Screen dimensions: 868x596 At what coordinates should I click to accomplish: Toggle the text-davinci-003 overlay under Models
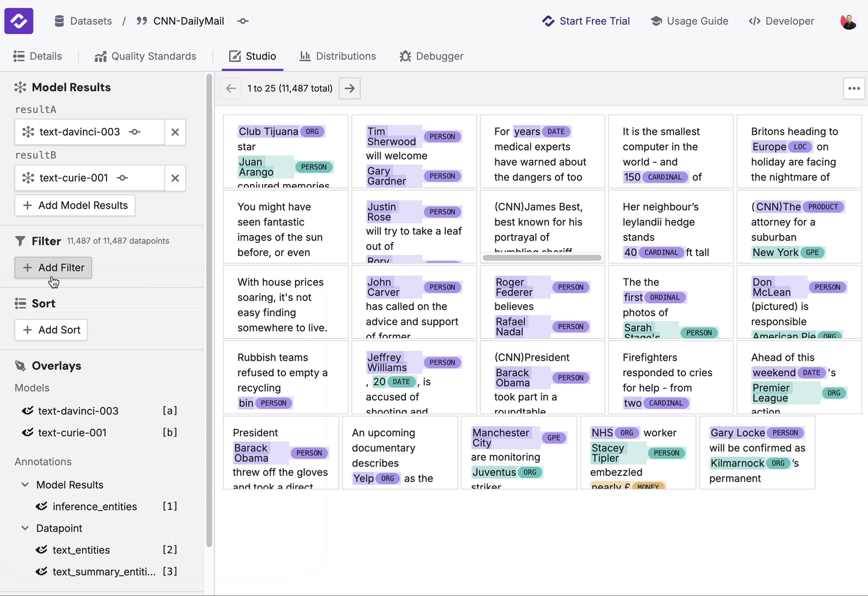27,411
